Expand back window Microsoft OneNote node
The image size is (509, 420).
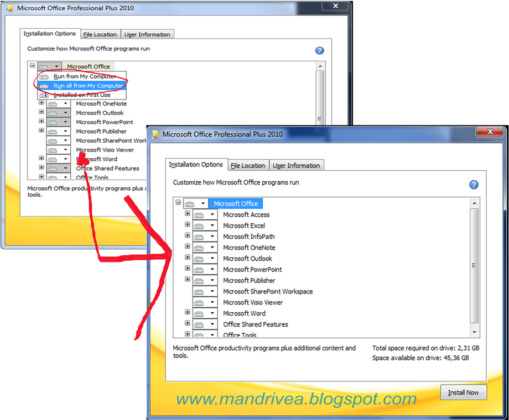coord(41,102)
